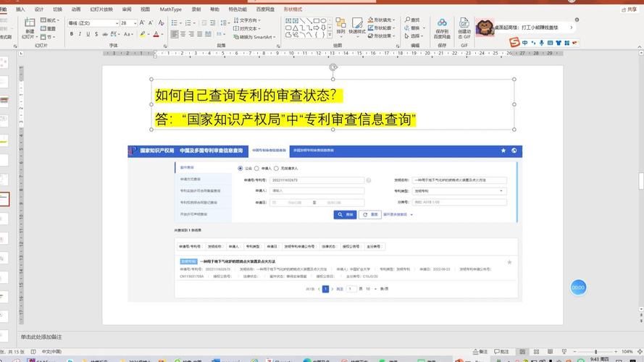
Task: Open Shape Fill (形状填充) dropdown
Action: 381,20
